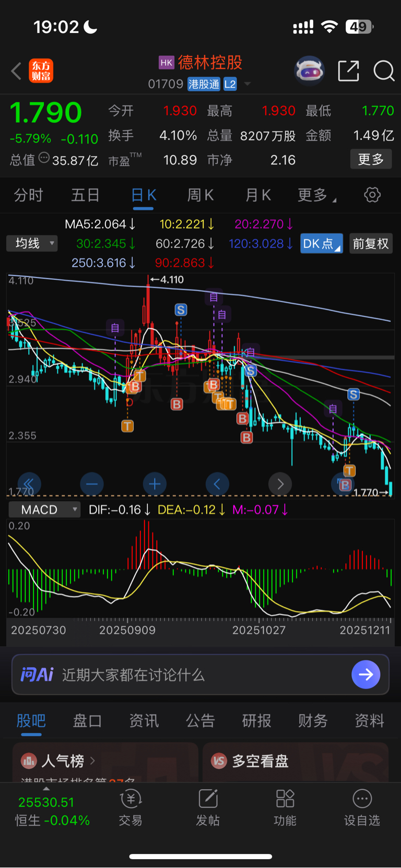
Task: Select the 日K chart tab
Action: coord(144,195)
